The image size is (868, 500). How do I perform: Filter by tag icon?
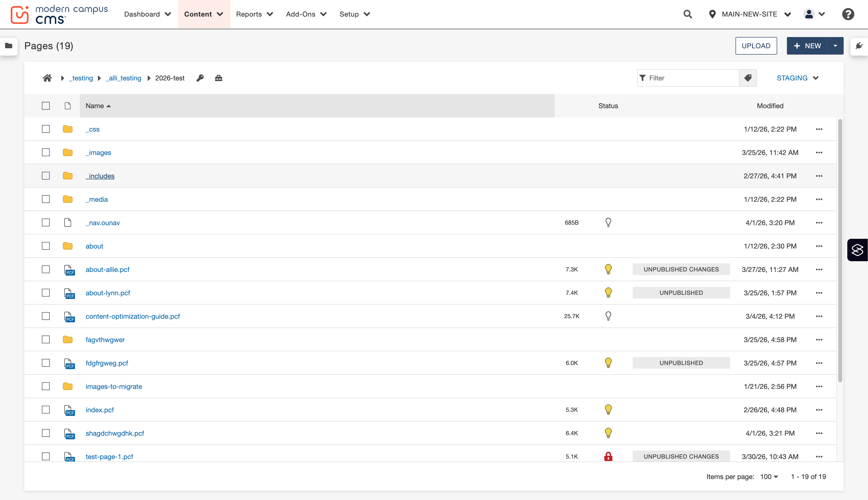748,78
